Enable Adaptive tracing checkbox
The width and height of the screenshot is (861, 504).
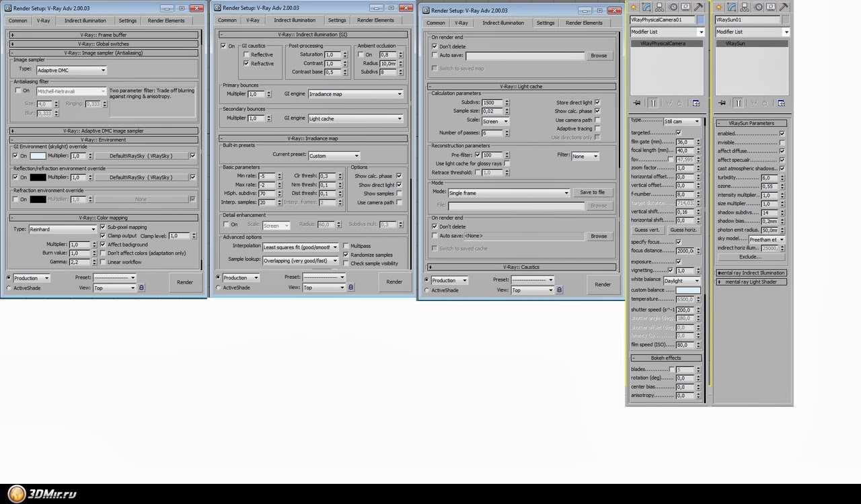click(x=597, y=128)
